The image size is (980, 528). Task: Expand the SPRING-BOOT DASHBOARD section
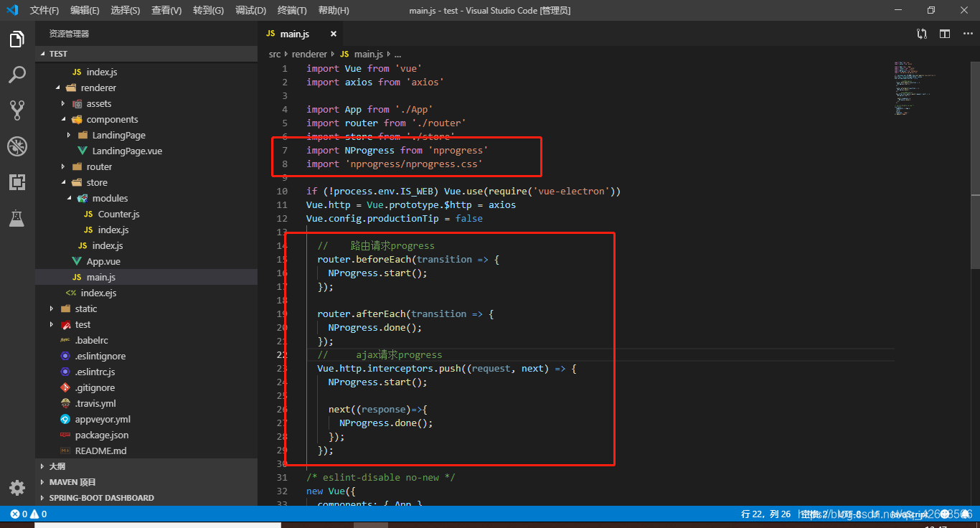(146, 498)
